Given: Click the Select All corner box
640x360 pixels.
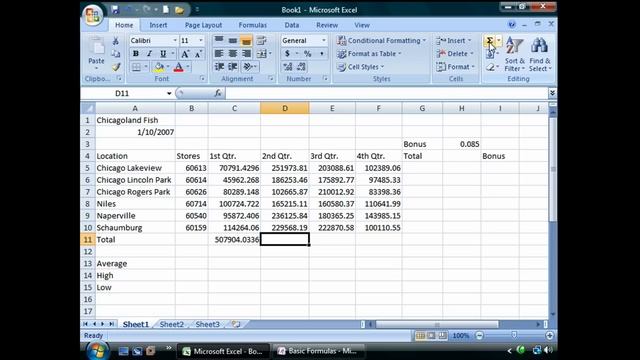Looking at the screenshot, I should click(x=88, y=108).
